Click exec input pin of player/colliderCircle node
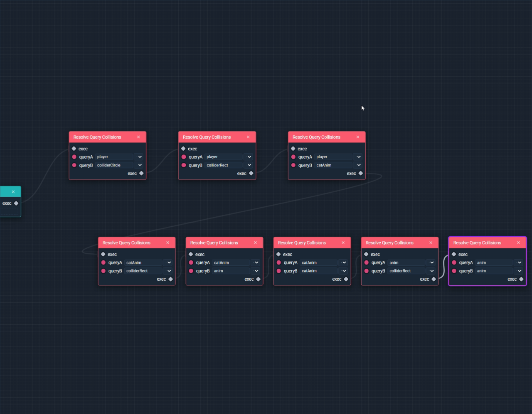 click(74, 149)
